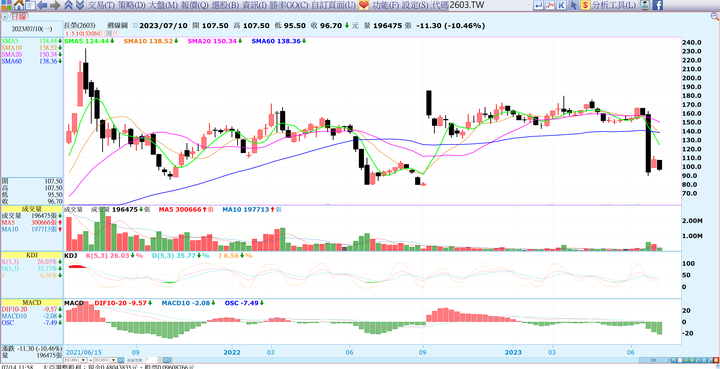Go to the home page icon
720x369 pixels.
pyautogui.click(x=19, y=5)
